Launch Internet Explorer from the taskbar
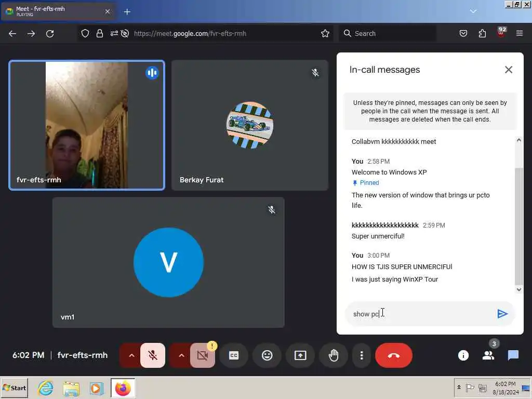Image resolution: width=532 pixels, height=399 pixels. tap(45, 388)
